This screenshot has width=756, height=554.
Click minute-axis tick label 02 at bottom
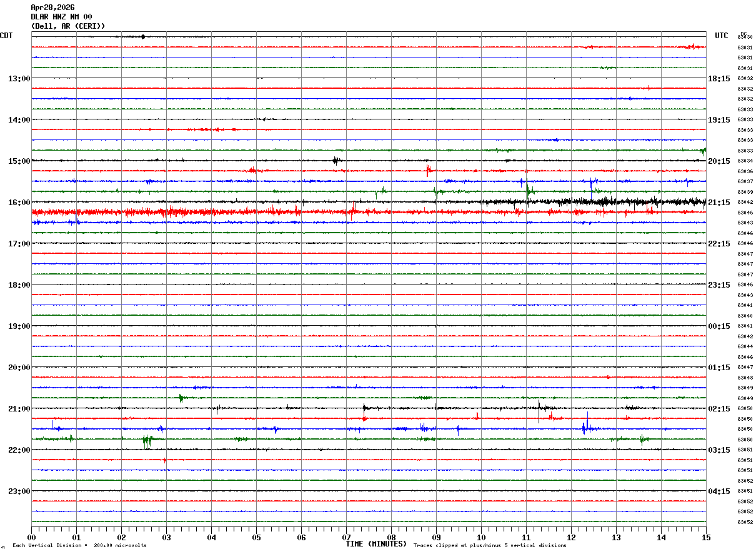[121, 537]
